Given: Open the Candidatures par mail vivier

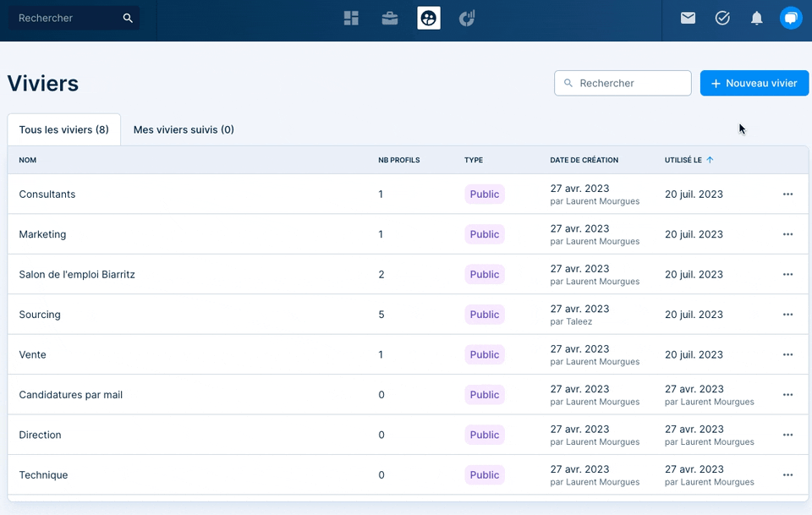Looking at the screenshot, I should [x=70, y=394].
